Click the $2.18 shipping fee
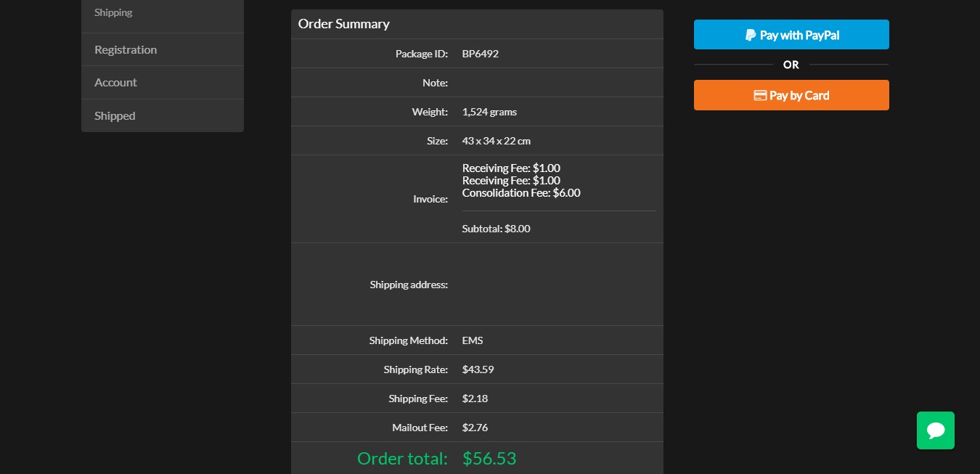This screenshot has width=980, height=474. tap(475, 399)
